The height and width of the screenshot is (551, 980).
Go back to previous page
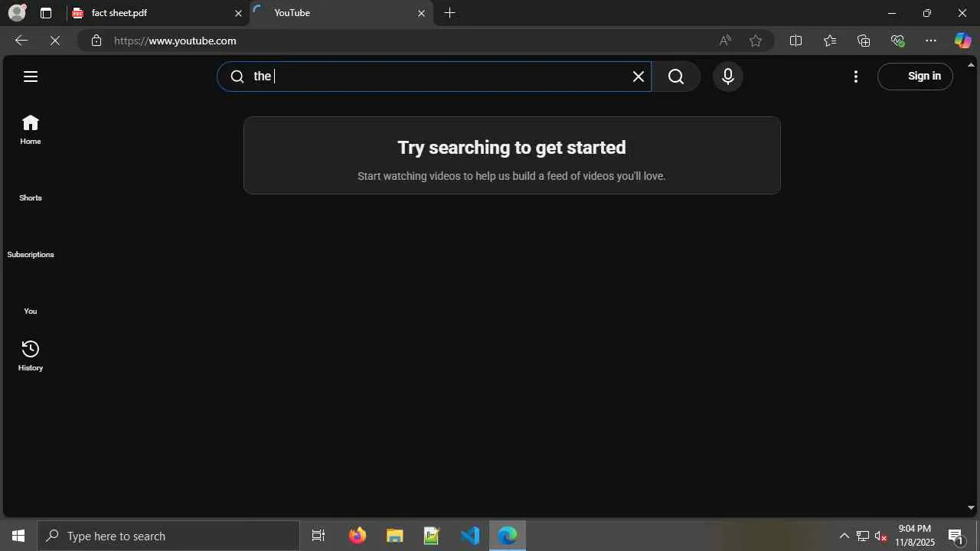(x=21, y=41)
